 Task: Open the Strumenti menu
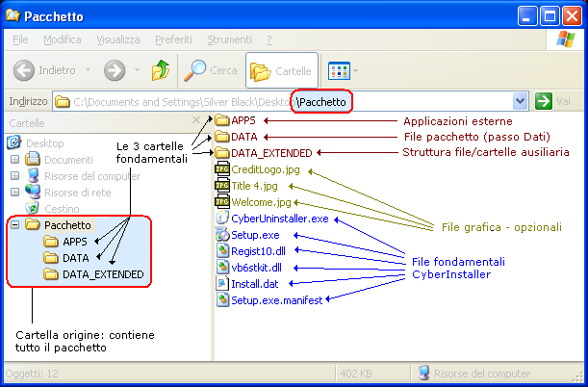point(229,39)
